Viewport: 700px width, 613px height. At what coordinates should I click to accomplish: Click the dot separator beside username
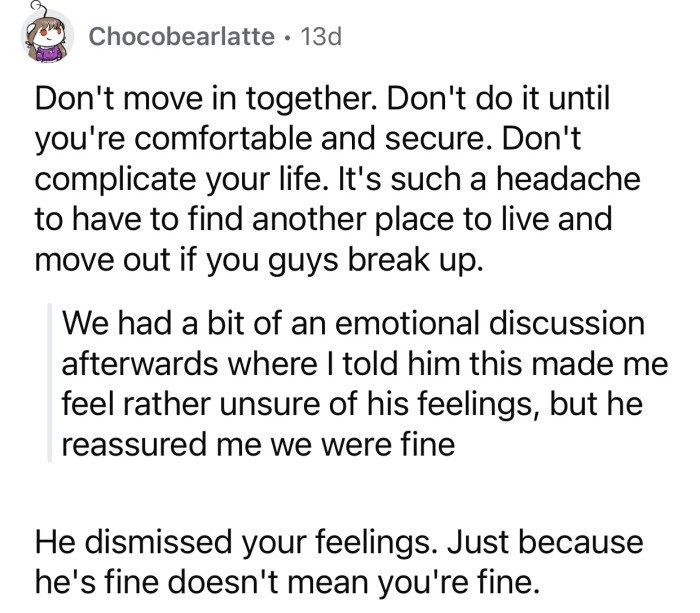tap(288, 38)
